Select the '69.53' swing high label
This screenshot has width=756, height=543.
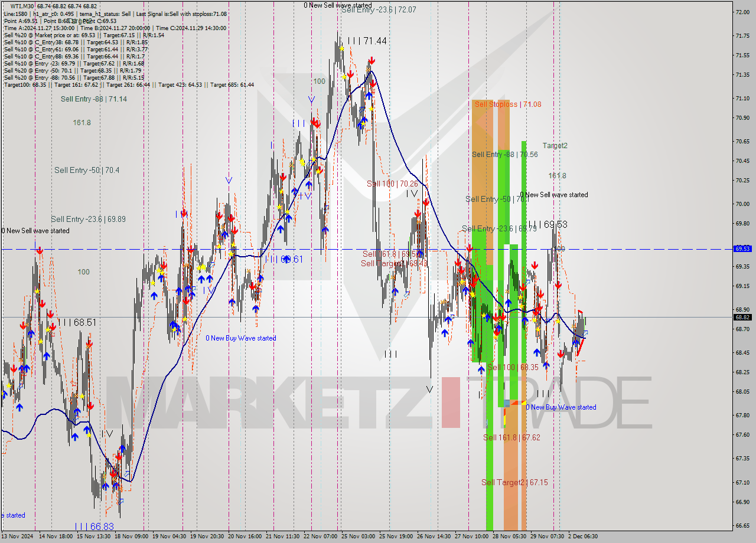548,224
